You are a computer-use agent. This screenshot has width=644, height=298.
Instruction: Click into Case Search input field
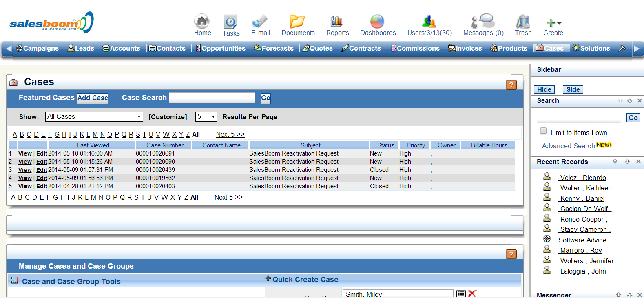pyautogui.click(x=212, y=98)
